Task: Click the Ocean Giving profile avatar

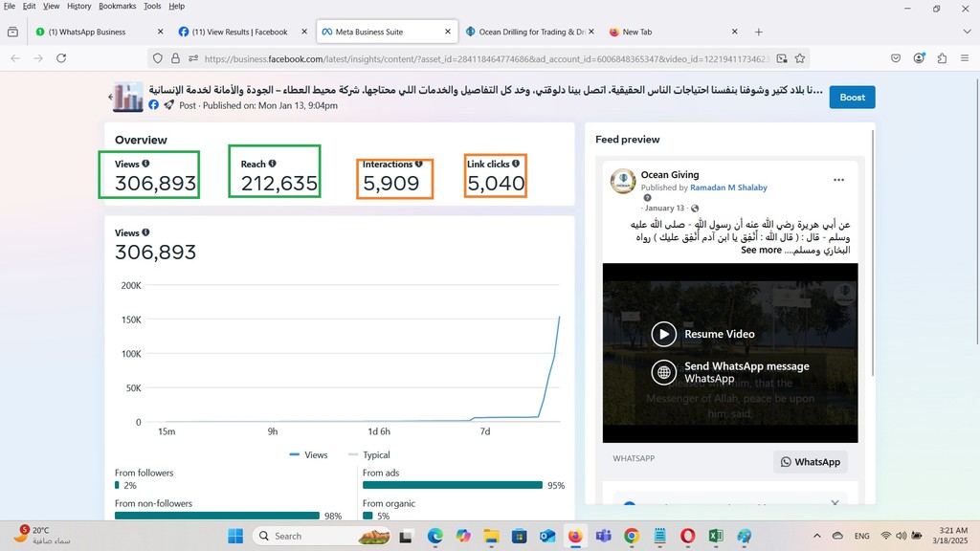Action: [x=623, y=181]
